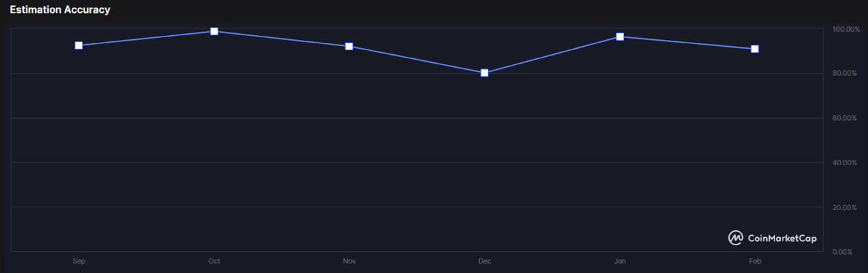Viewport: 868px width, 273px height.
Task: Click the Jan data point marker
Action: 620,37
